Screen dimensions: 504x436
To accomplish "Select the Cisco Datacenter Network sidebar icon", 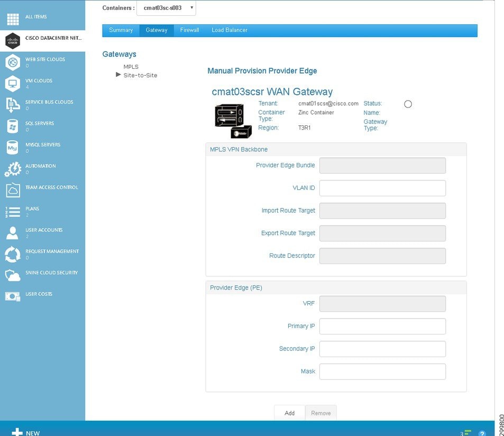I will [x=13, y=40].
